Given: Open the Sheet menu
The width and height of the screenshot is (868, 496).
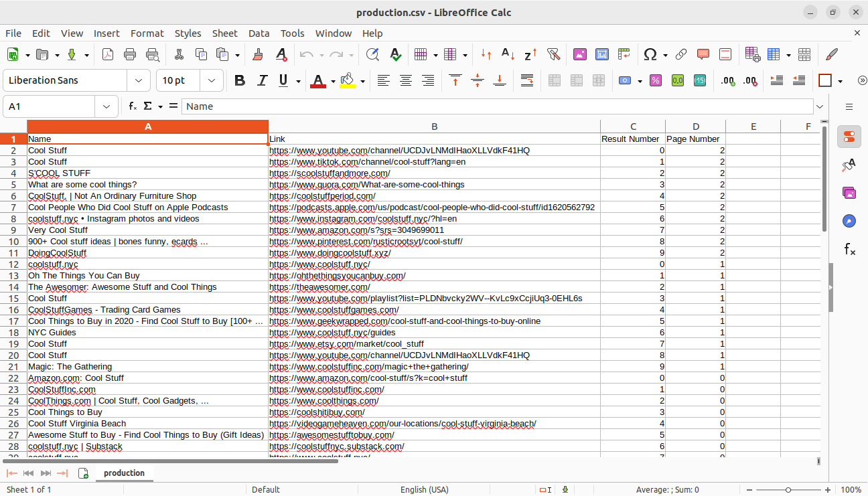Looking at the screenshot, I should [x=225, y=33].
